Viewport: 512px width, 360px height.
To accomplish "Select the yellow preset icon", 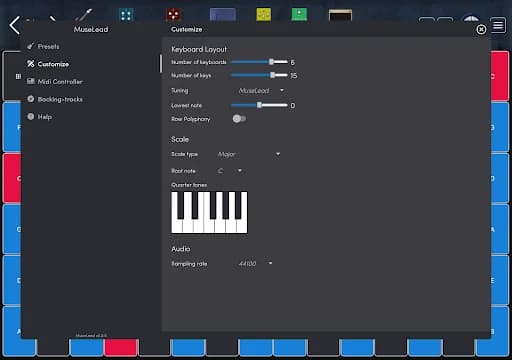I will (x=263, y=15).
